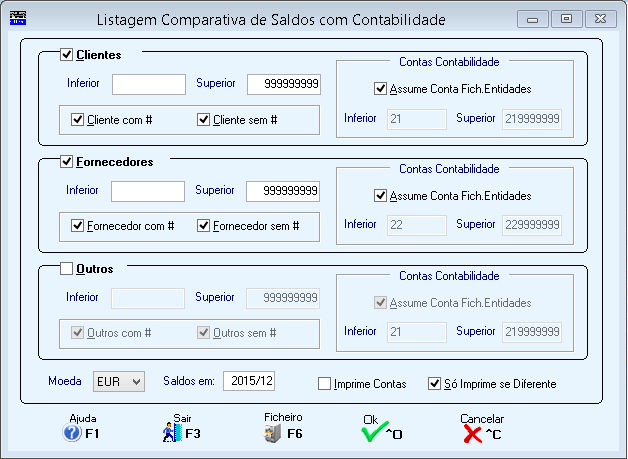628x459 pixels.
Task: Click the red Cancelar X icon
Action: pos(472,434)
